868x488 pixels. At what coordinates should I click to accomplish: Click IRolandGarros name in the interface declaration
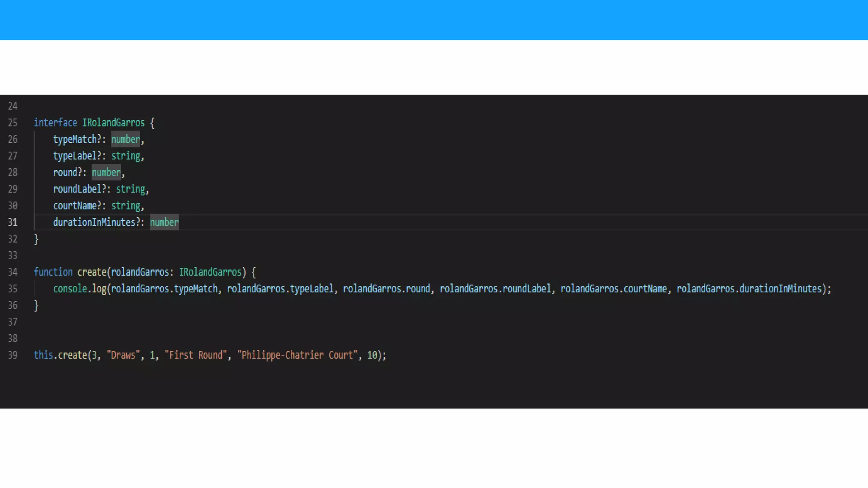click(x=113, y=123)
